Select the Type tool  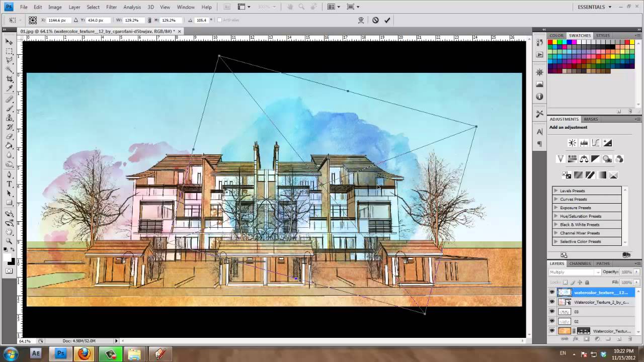tap(9, 185)
